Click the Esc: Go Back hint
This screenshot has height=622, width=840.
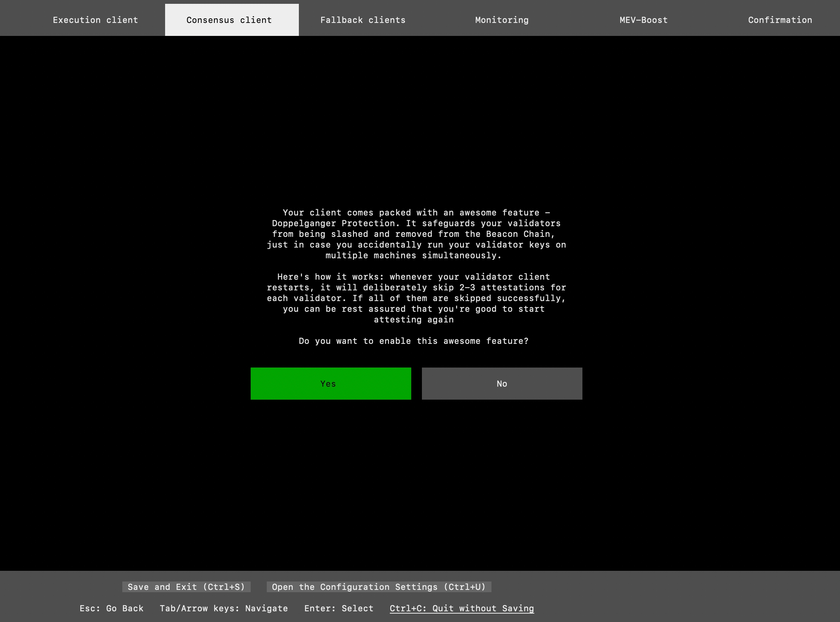pos(111,608)
